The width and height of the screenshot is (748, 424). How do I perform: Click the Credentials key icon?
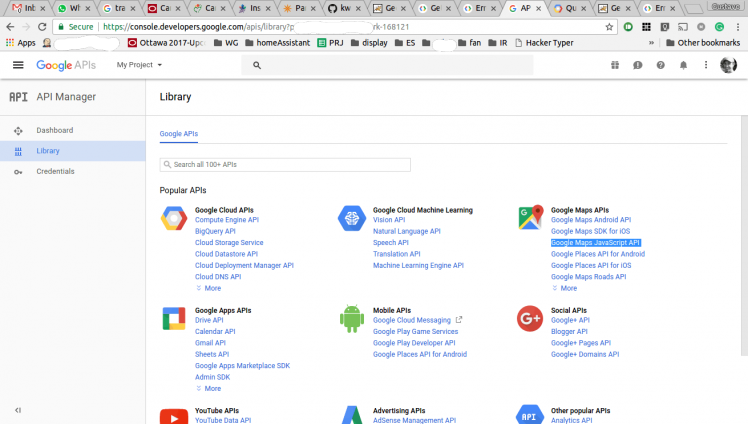click(18, 172)
